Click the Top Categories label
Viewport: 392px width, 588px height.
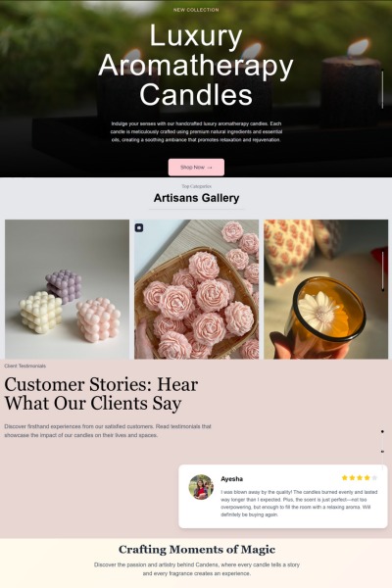point(196,186)
